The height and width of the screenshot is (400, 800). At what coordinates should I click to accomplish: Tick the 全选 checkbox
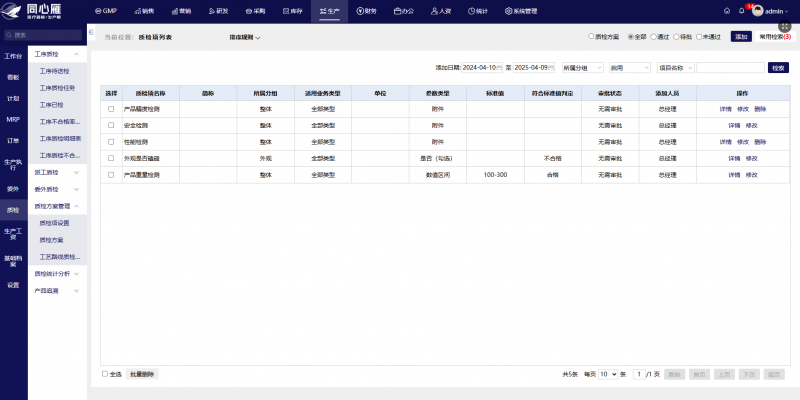[105, 374]
